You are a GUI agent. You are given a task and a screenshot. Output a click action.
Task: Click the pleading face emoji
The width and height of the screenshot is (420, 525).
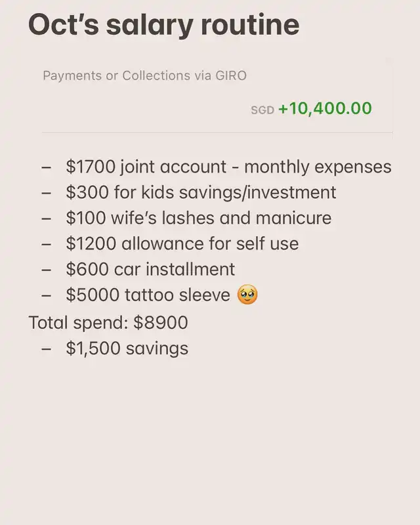(247, 295)
